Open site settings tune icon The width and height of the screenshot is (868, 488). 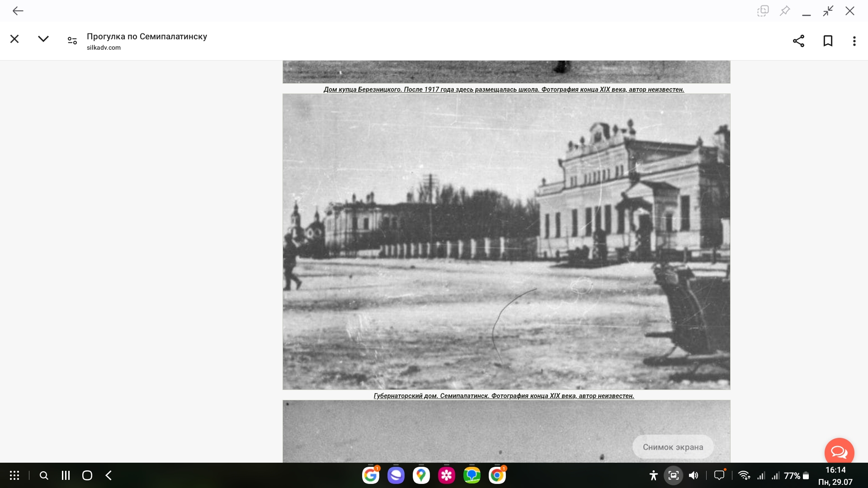click(x=72, y=41)
